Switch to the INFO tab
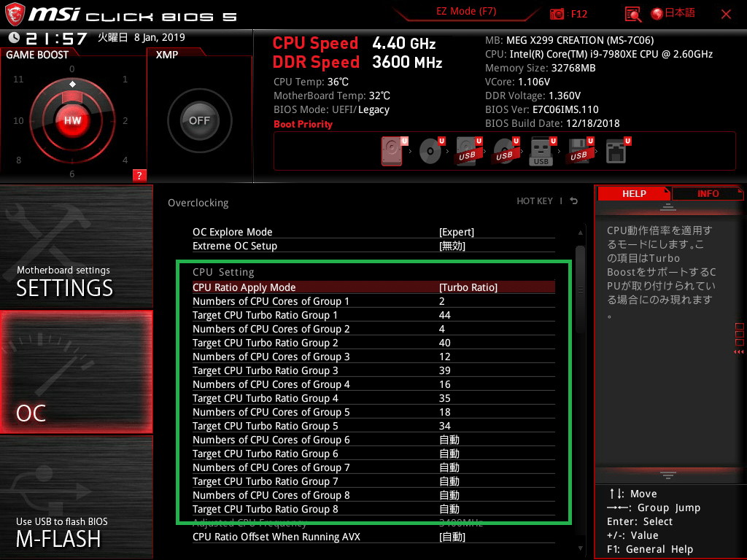Screen dimensions: 747x560 tap(708, 194)
